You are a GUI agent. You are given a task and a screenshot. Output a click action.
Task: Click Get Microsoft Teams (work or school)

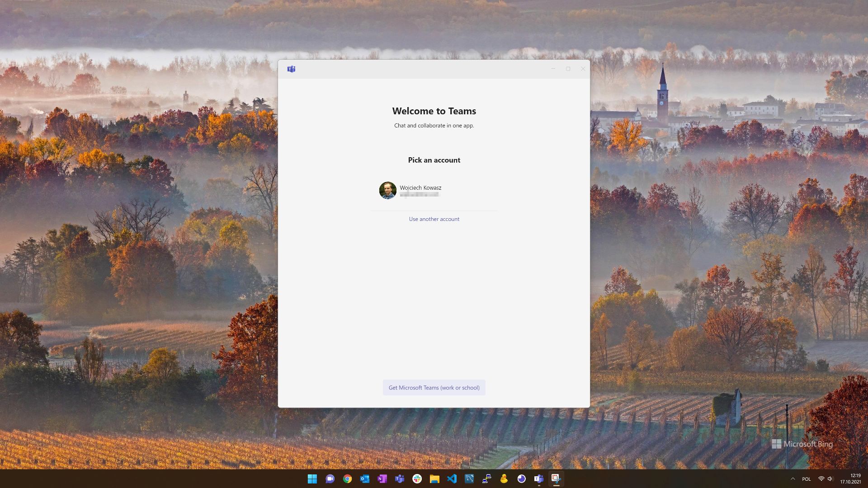tap(434, 387)
